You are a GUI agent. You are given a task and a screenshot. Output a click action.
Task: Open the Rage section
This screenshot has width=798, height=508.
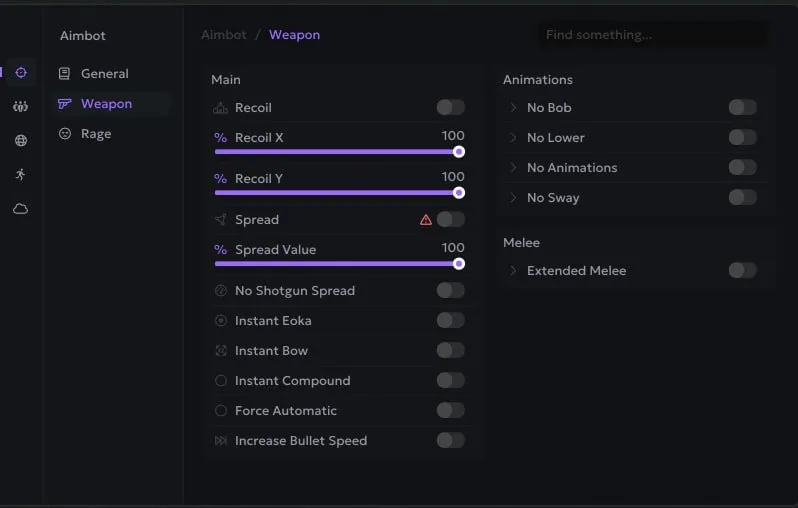[x=96, y=133]
